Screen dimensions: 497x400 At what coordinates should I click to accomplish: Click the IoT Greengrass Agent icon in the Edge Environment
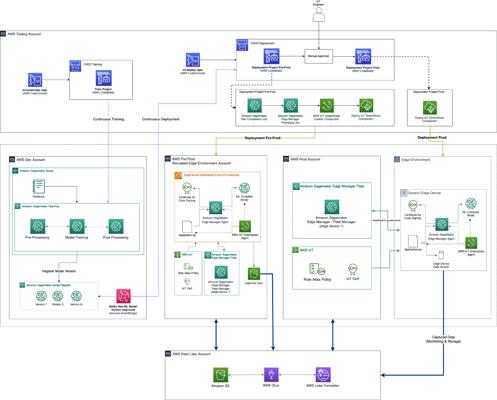point(471,243)
